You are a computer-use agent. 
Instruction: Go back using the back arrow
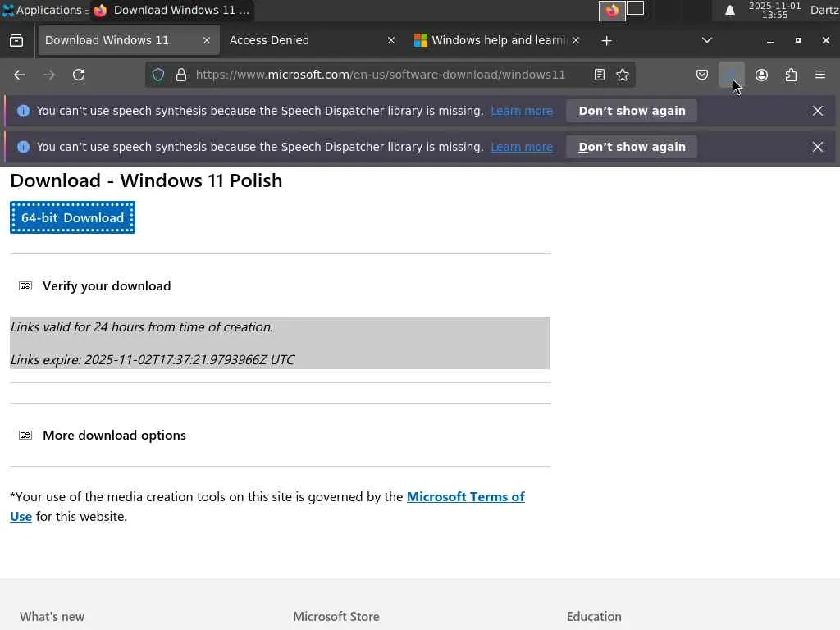click(x=20, y=75)
